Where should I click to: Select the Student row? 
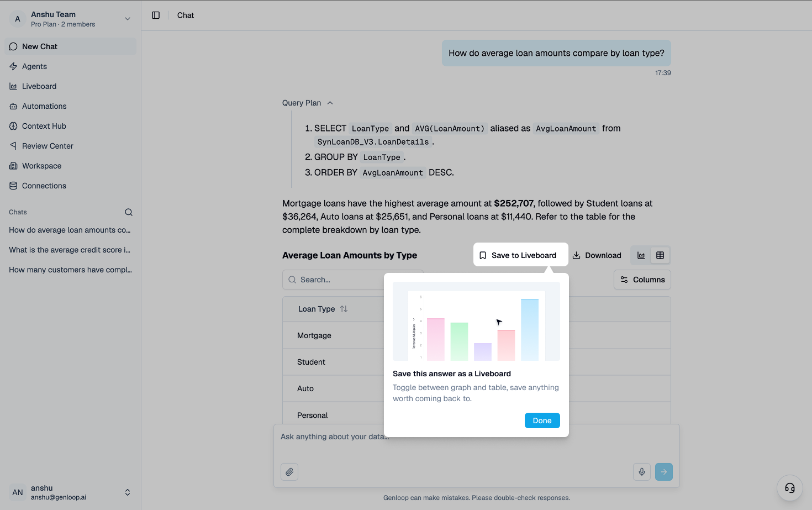pos(477,362)
